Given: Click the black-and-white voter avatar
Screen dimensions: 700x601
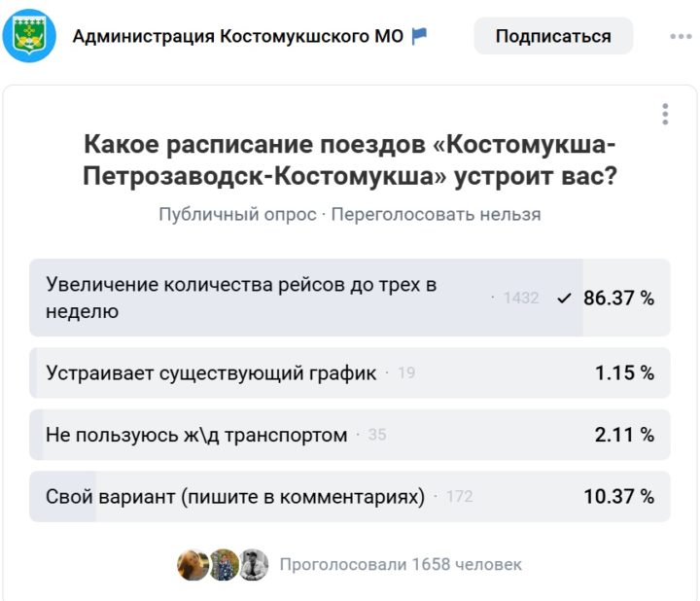Looking at the screenshot, I should pyautogui.click(x=253, y=564).
